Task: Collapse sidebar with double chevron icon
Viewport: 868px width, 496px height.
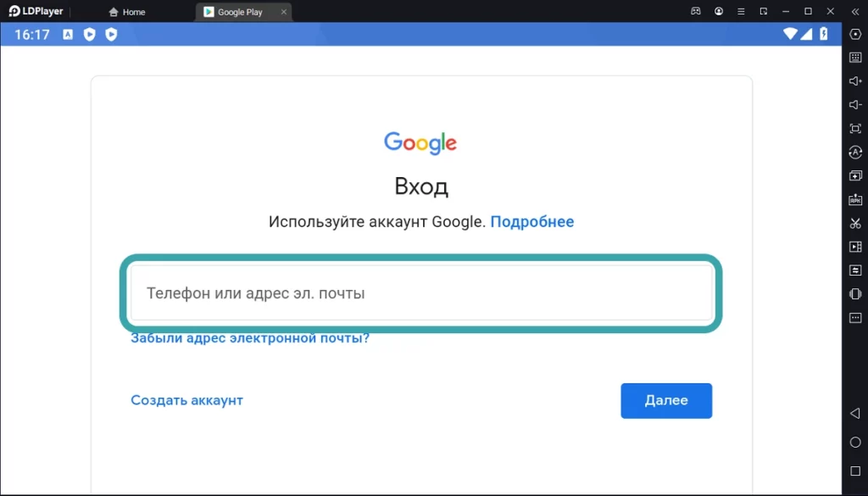Action: [855, 11]
